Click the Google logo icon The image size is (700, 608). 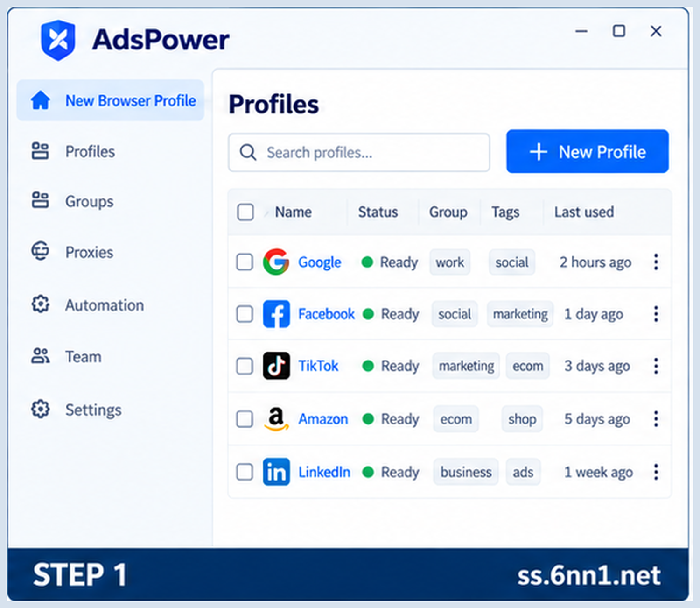pos(276,262)
